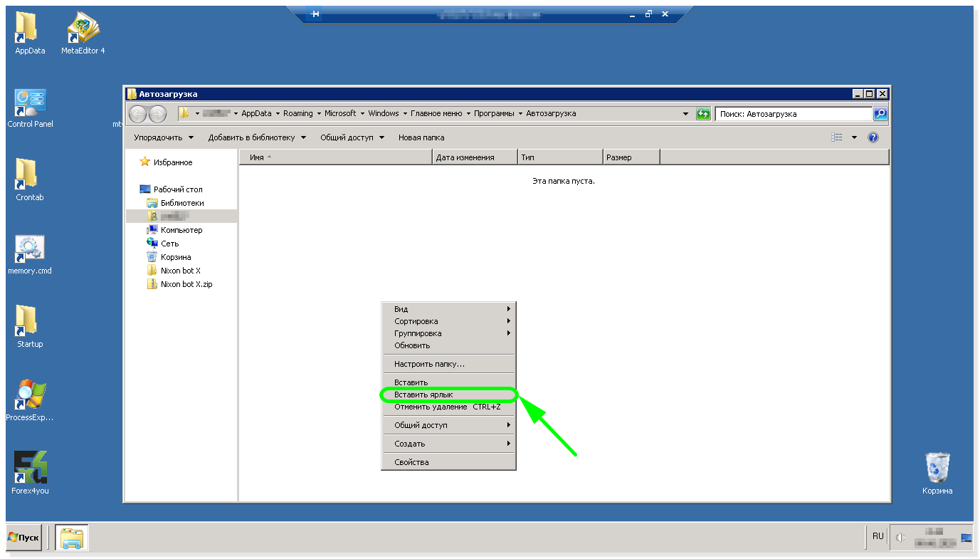Refresh the folder using the address bar refresh icon
Screen dimensions: 980x559
click(703, 114)
